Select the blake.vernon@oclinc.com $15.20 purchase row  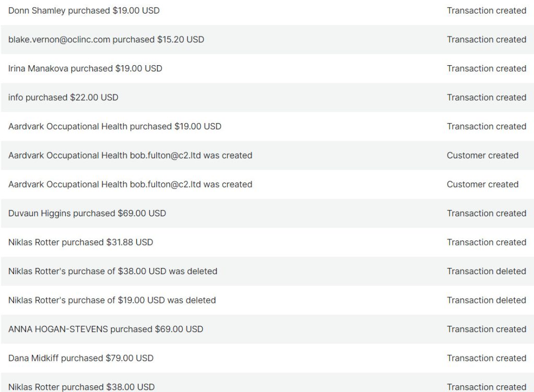pos(106,40)
